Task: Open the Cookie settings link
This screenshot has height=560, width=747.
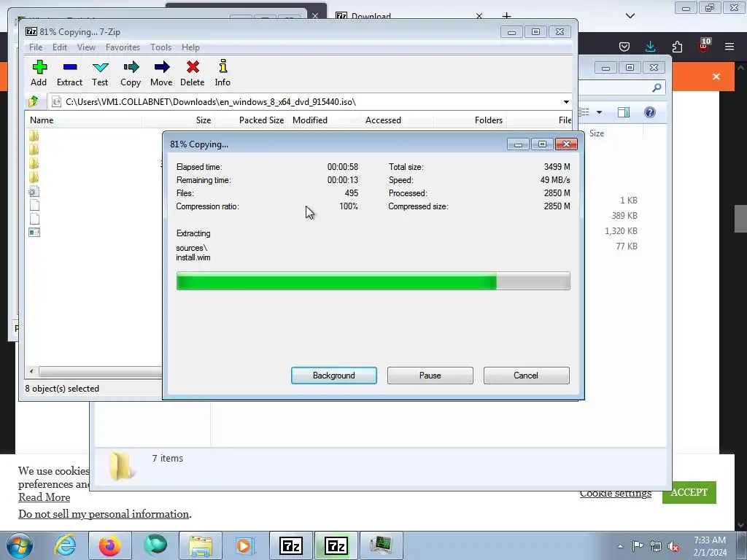Action: click(615, 494)
